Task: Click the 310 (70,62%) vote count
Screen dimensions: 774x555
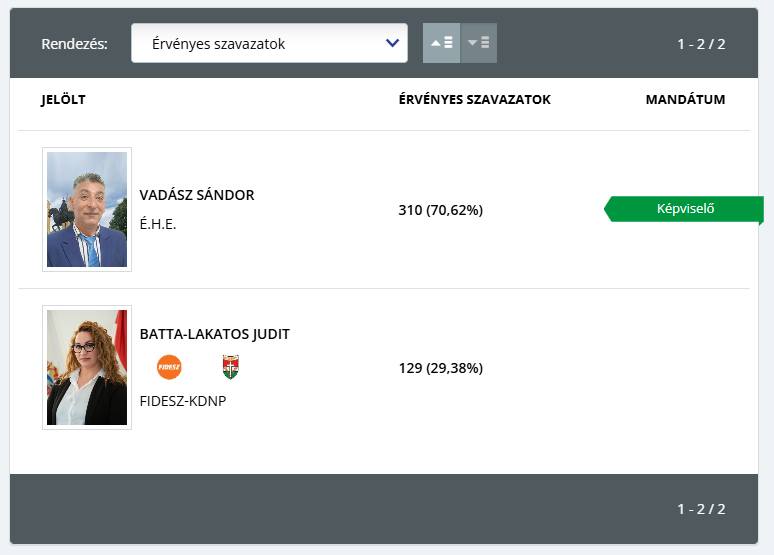Action: pyautogui.click(x=440, y=210)
